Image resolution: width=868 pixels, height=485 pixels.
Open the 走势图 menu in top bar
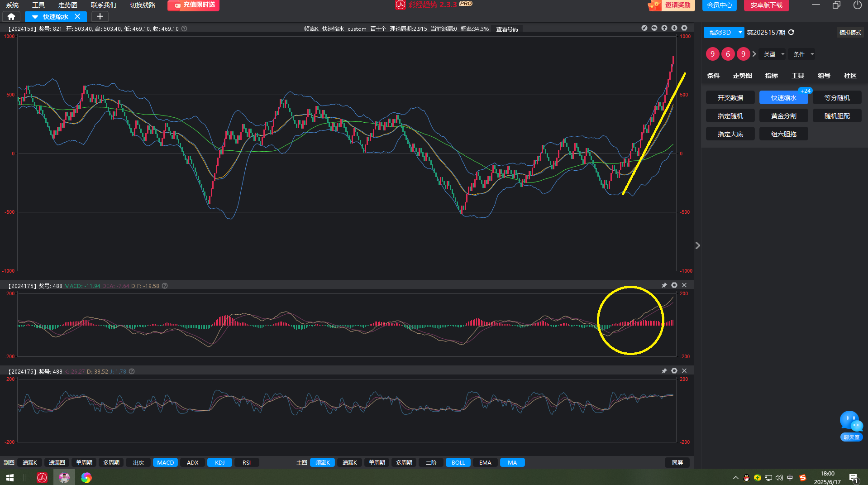tap(68, 5)
